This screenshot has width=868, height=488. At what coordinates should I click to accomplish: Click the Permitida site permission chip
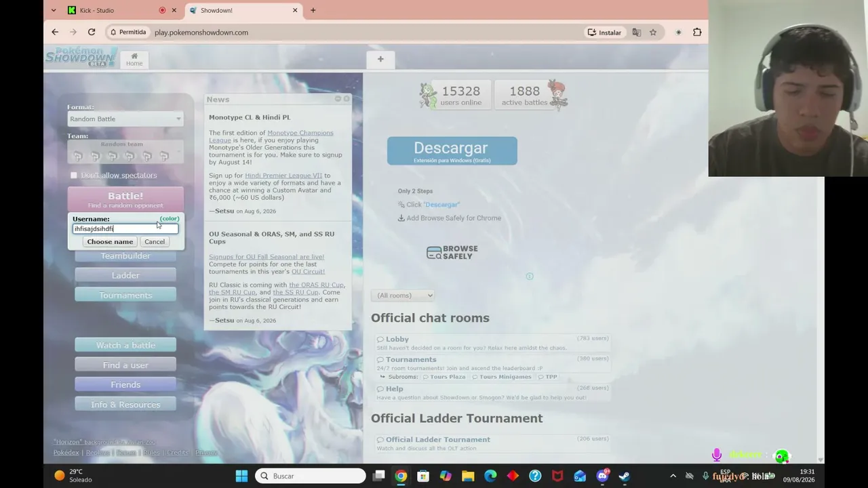pyautogui.click(x=127, y=32)
